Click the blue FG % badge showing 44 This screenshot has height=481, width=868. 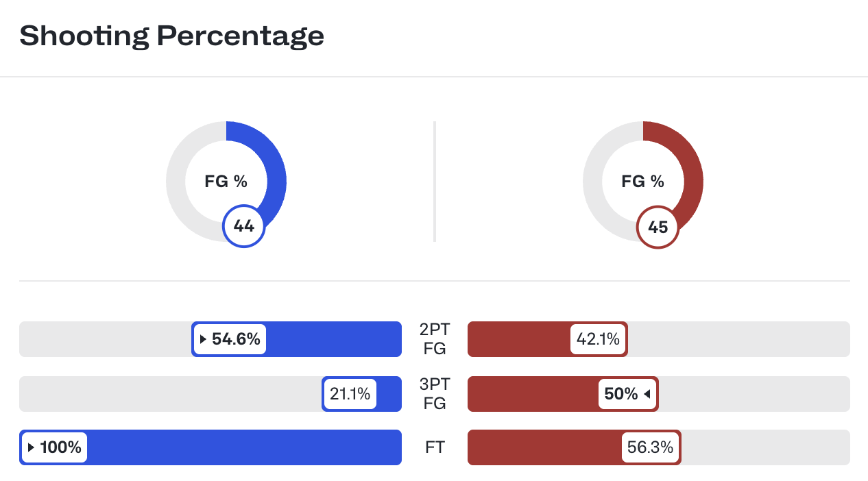tap(243, 226)
